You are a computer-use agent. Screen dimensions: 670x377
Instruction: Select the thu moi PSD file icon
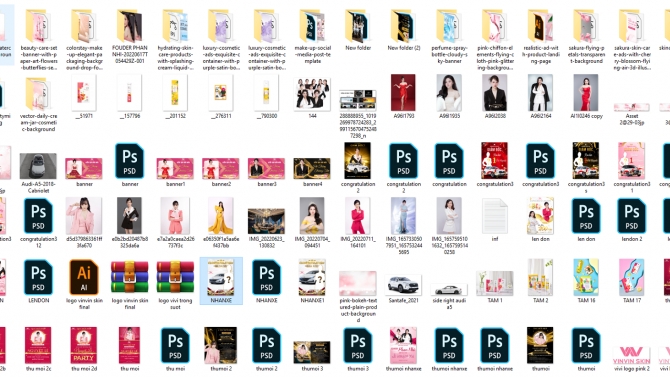coord(175,345)
